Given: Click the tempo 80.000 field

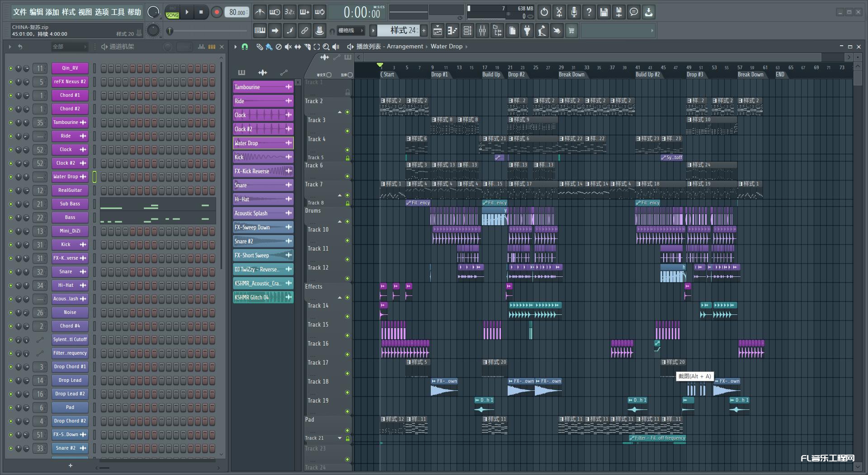Looking at the screenshot, I should pyautogui.click(x=237, y=12).
